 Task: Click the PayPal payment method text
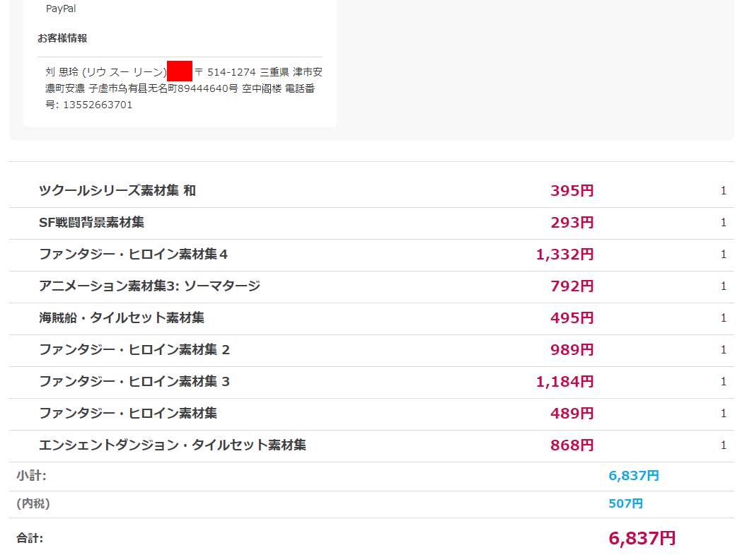[61, 8]
